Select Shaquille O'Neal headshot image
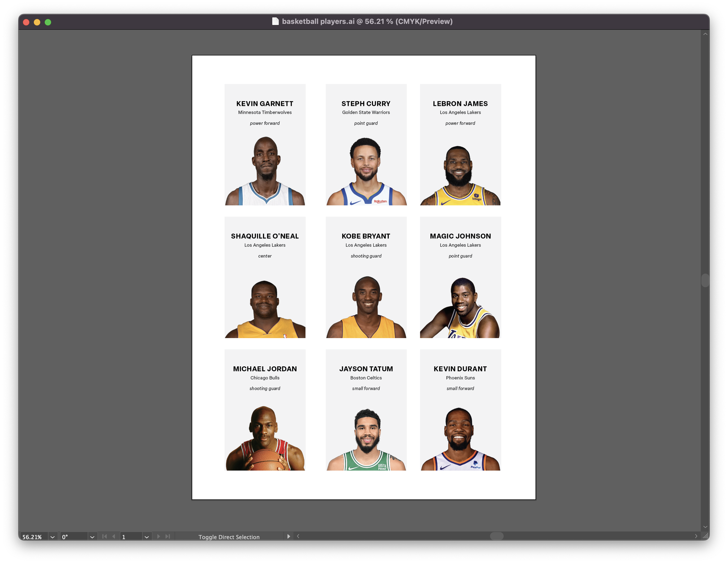The height and width of the screenshot is (563, 728). coord(265,309)
